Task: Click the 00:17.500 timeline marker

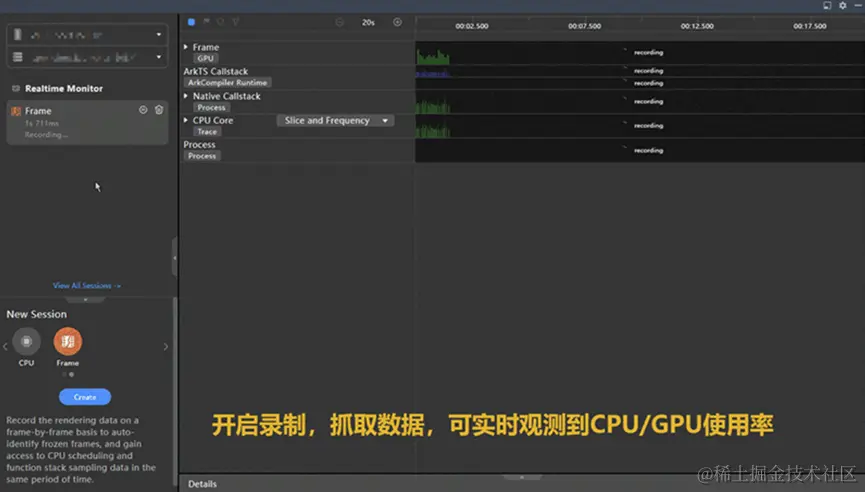Action: tap(810, 26)
